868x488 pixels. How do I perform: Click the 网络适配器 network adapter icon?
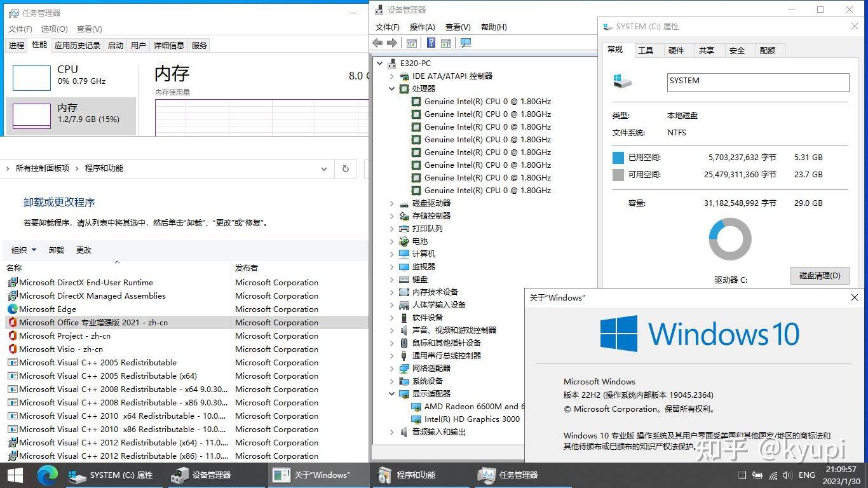(x=404, y=368)
